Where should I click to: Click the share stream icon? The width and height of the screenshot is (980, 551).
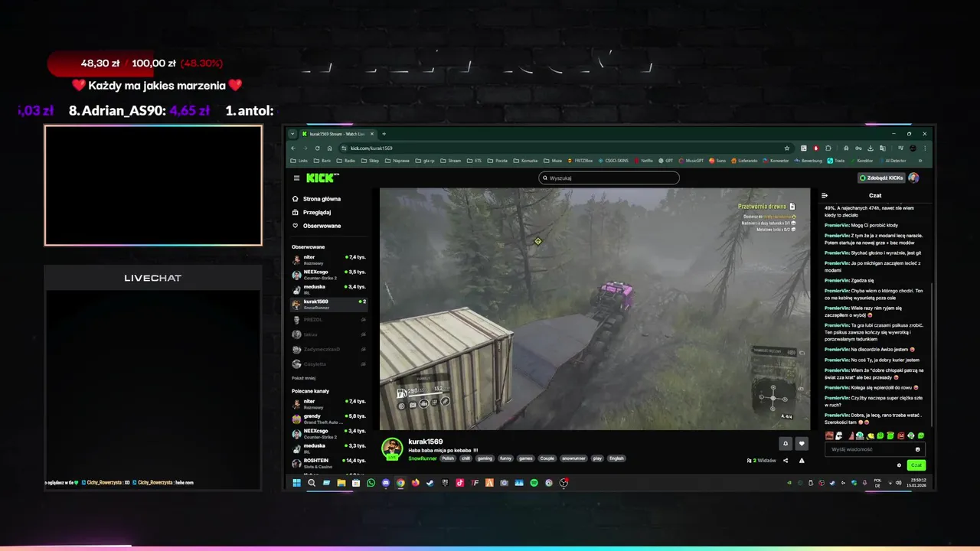click(x=786, y=461)
